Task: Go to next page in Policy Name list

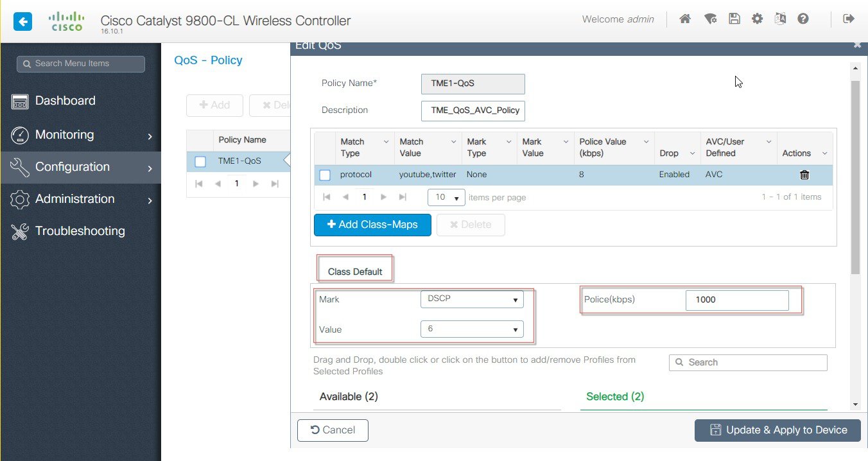Action: (256, 184)
